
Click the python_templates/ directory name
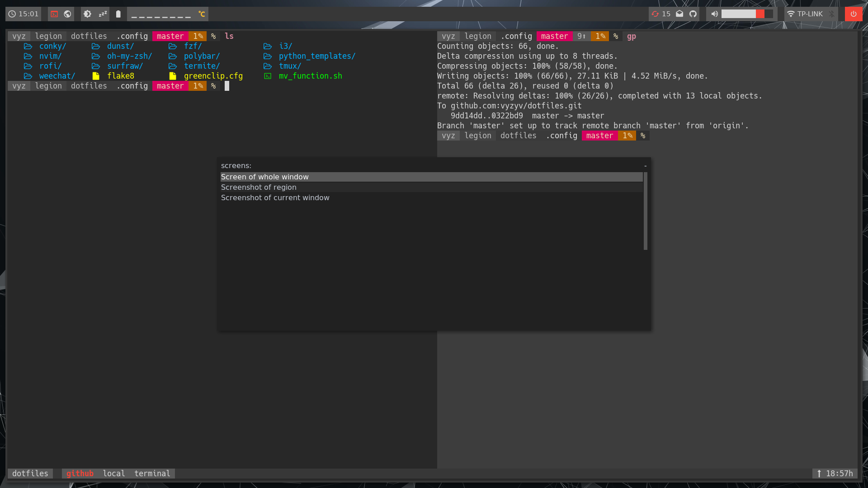tap(317, 56)
